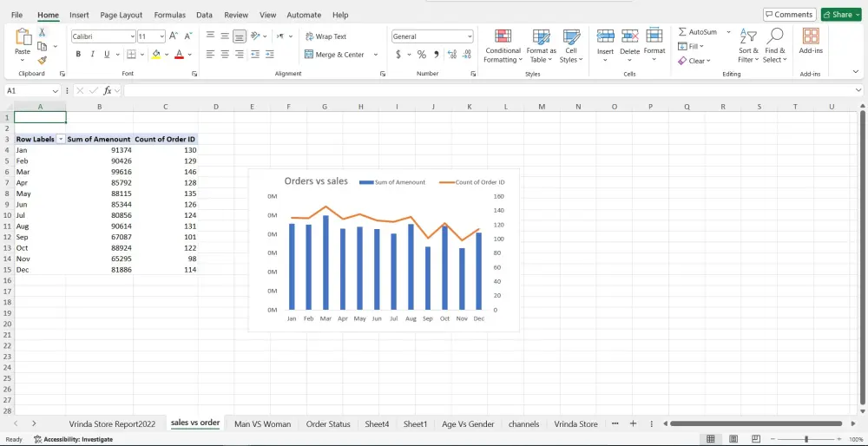Click the Increase Decimal icon
868x446 pixels.
[x=451, y=54]
